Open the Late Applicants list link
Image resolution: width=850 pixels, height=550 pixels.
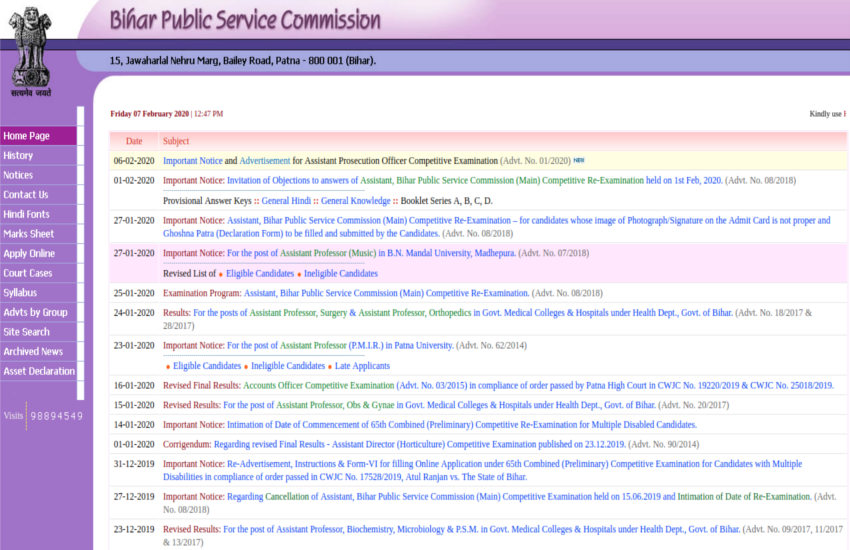point(363,366)
